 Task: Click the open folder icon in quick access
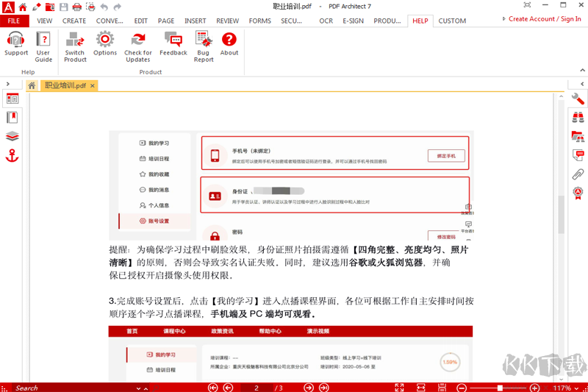tap(50, 7)
